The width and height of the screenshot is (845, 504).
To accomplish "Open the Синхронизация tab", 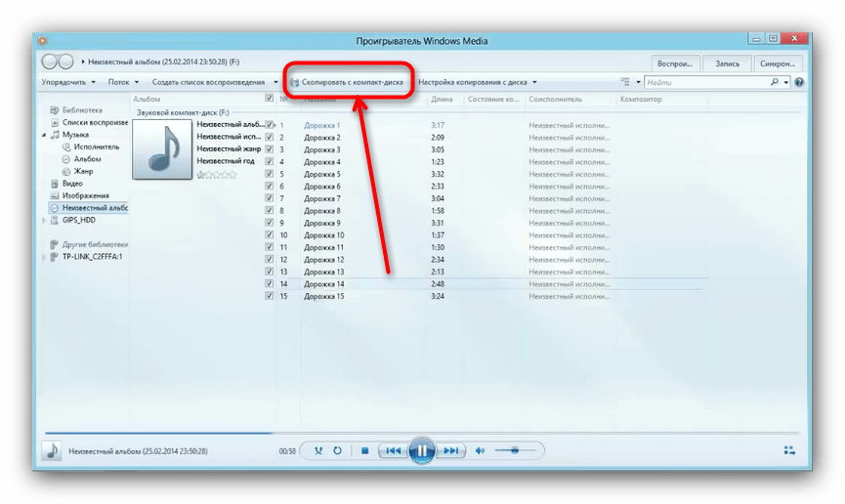I will 778,63.
